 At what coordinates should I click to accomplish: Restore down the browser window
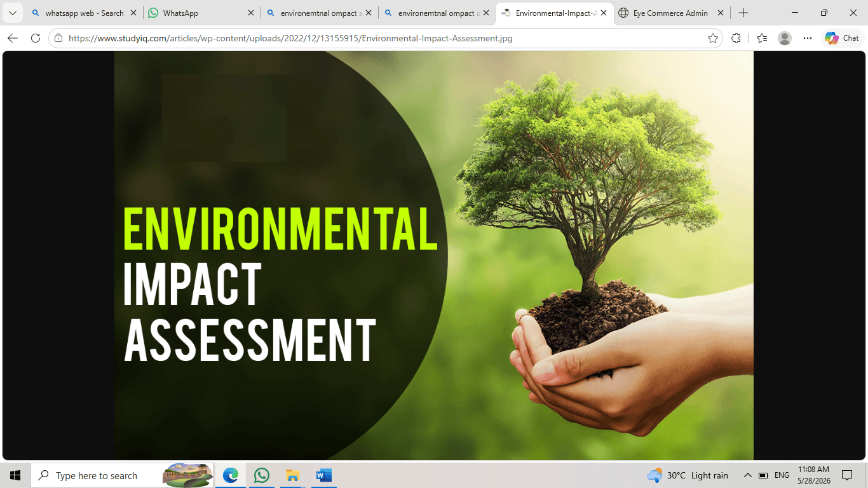824,13
